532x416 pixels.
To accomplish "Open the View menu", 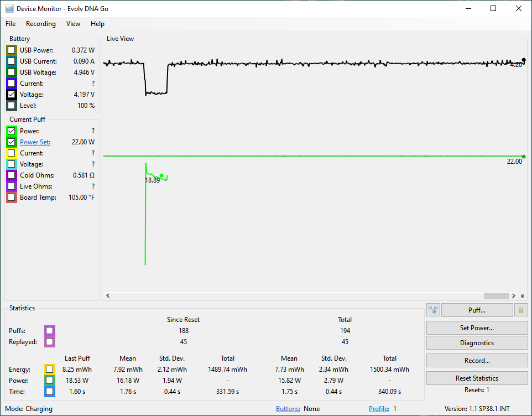I will coord(73,24).
